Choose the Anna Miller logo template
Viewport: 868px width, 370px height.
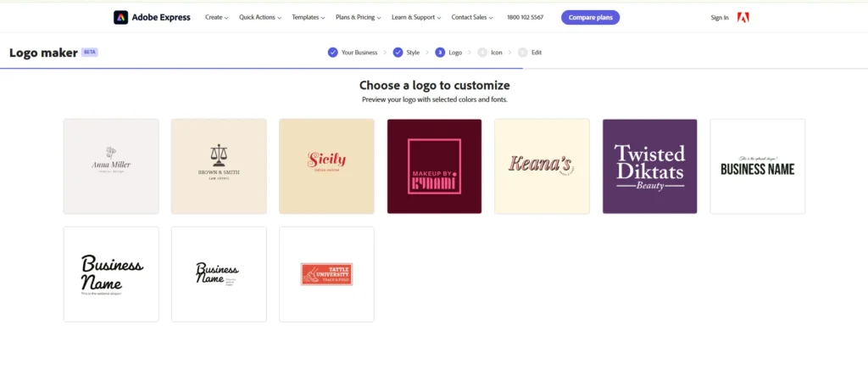point(111,166)
